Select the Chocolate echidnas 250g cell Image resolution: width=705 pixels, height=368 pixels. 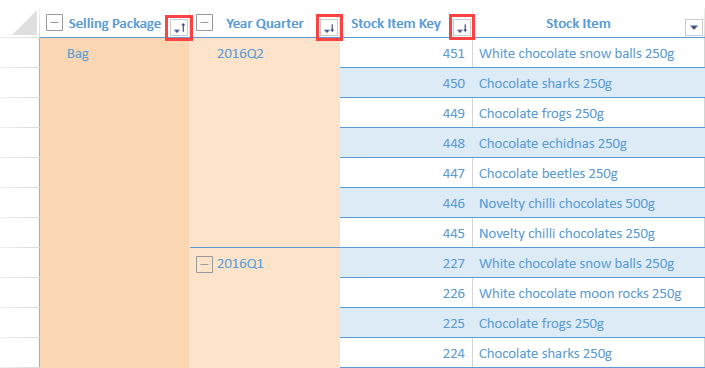tap(589, 143)
